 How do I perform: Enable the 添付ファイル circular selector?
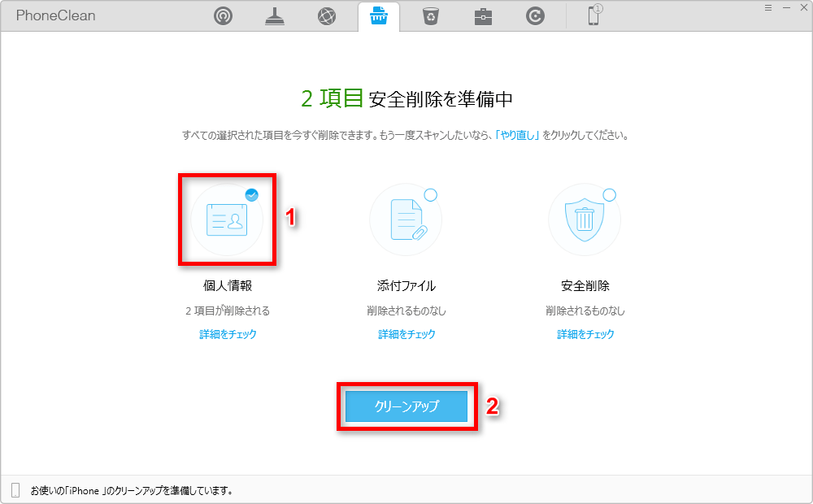coord(430,194)
